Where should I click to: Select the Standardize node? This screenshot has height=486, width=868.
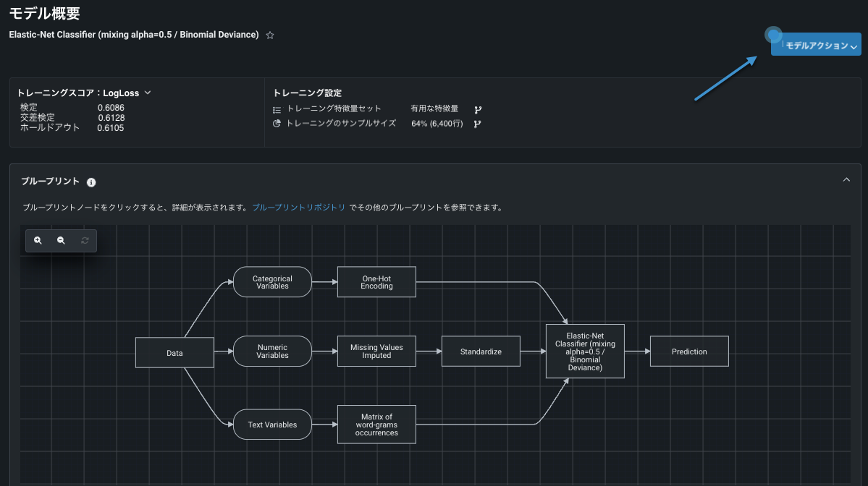click(x=481, y=351)
